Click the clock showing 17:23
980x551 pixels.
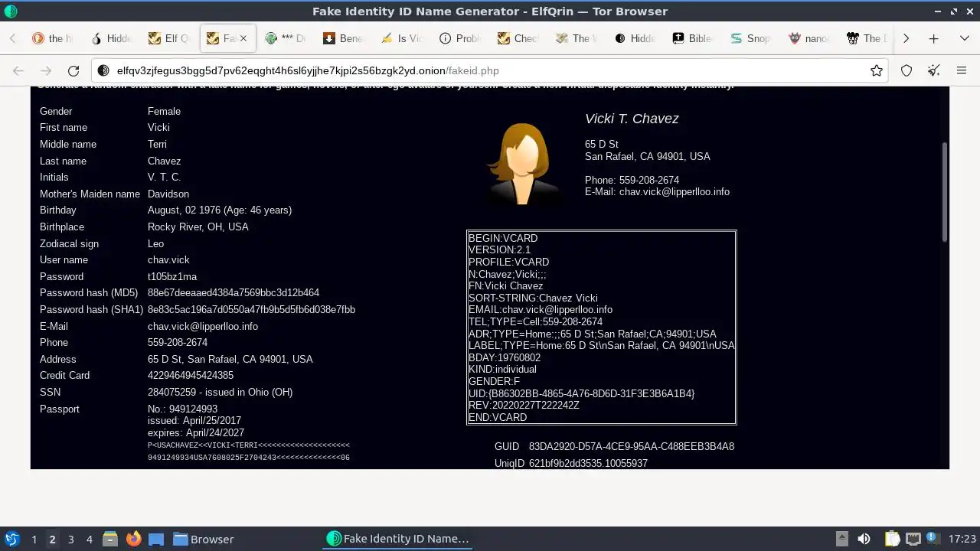962,539
